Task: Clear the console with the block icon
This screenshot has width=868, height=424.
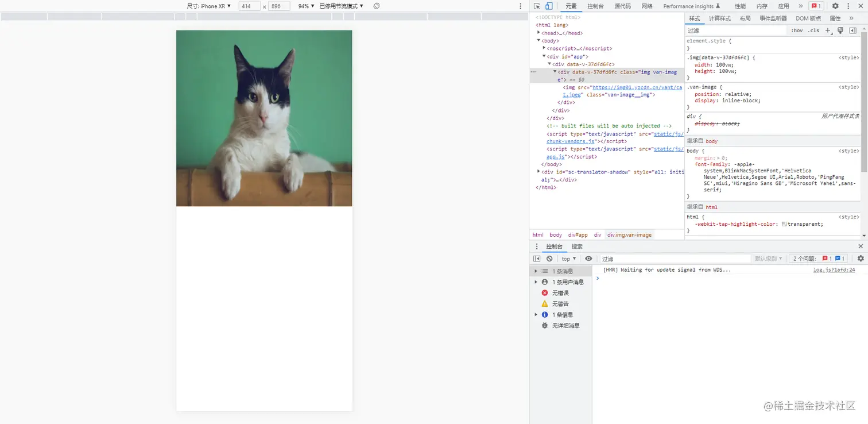Action: 549,259
